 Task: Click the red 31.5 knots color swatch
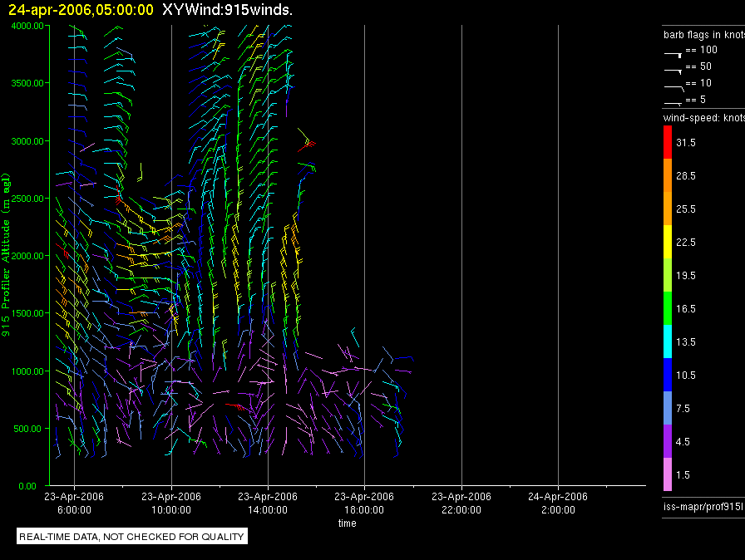tap(667, 142)
